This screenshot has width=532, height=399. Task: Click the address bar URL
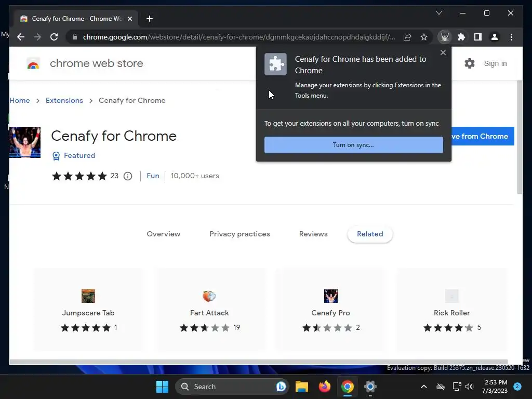point(239,37)
